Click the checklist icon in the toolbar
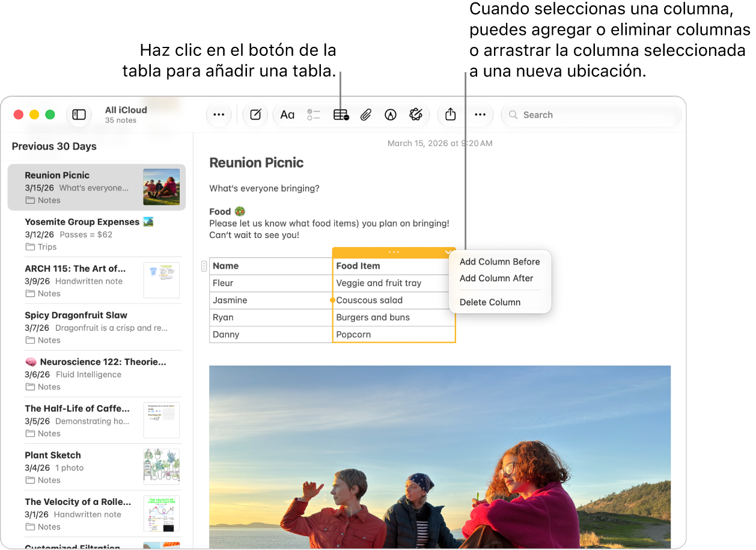756x550 pixels. [x=314, y=115]
